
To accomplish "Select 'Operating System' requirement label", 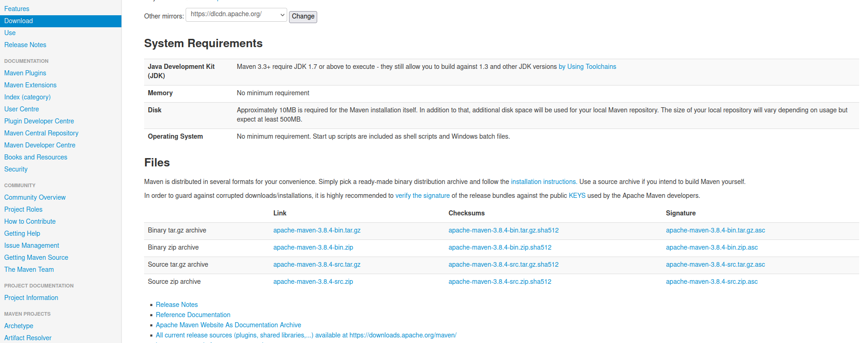I will [175, 136].
